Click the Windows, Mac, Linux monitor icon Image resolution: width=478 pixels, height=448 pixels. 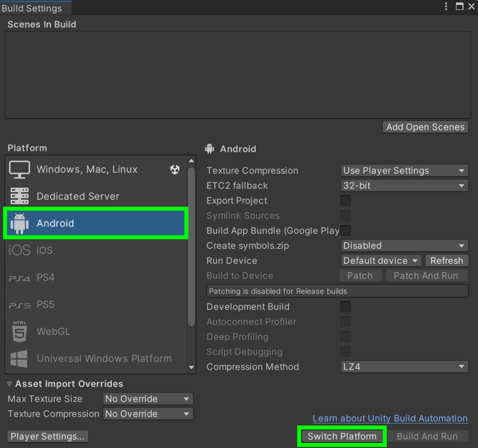tap(19, 170)
